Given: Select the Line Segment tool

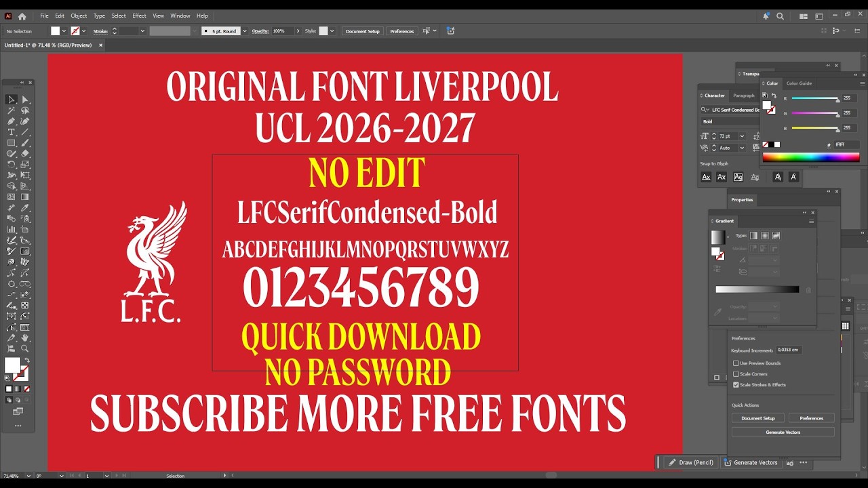Looking at the screenshot, I should (x=25, y=132).
